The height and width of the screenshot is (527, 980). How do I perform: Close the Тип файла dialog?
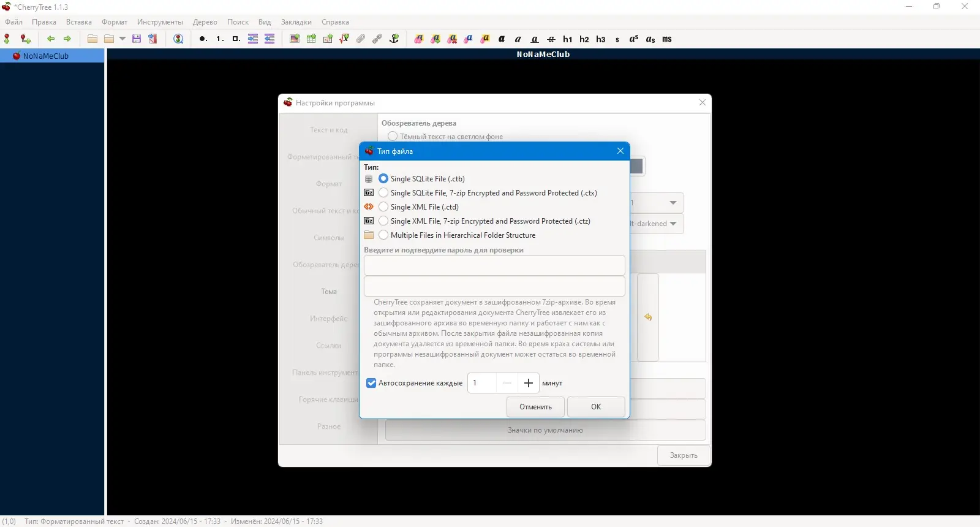[x=620, y=151]
